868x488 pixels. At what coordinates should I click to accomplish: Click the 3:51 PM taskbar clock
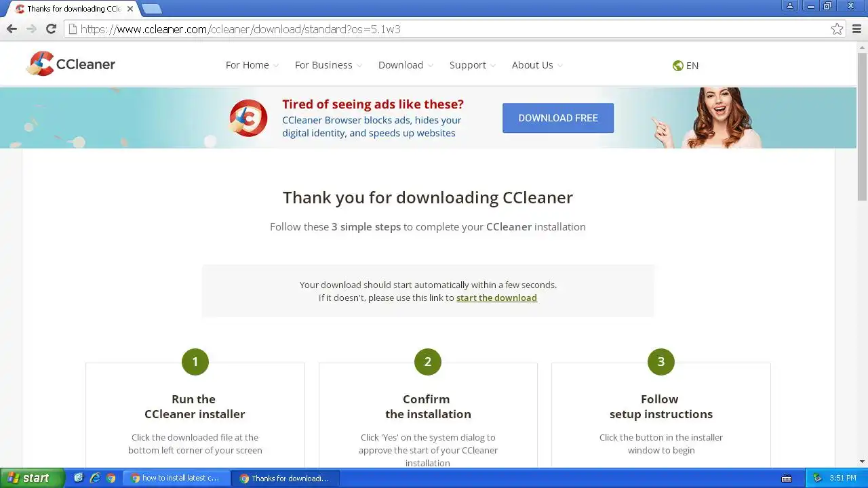coord(843,478)
